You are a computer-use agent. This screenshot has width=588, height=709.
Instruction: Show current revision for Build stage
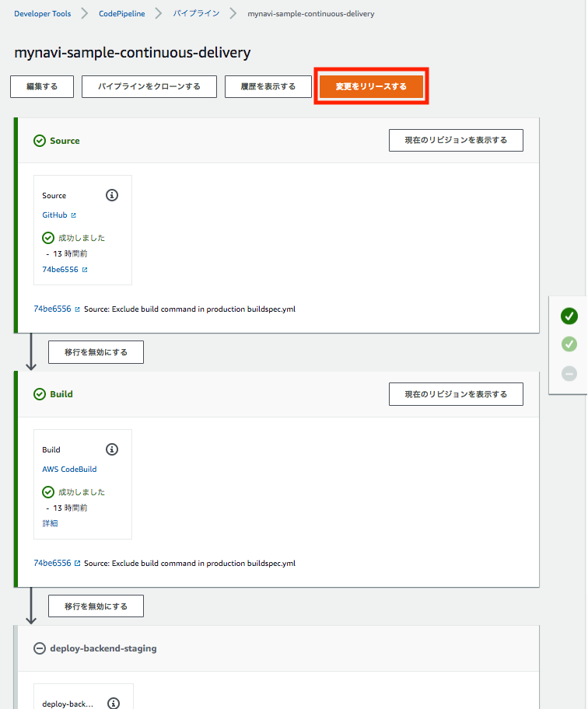click(x=456, y=394)
